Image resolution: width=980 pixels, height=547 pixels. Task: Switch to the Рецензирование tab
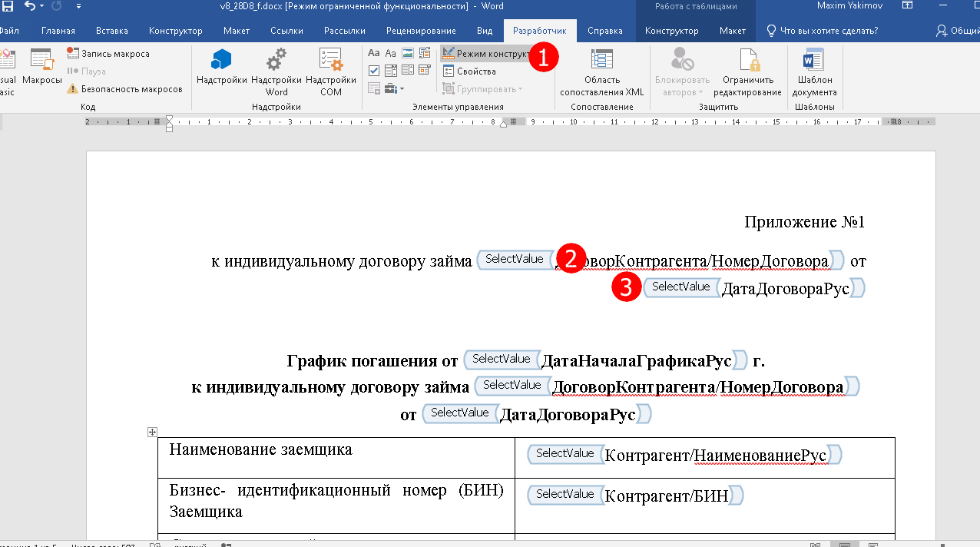pos(421,31)
